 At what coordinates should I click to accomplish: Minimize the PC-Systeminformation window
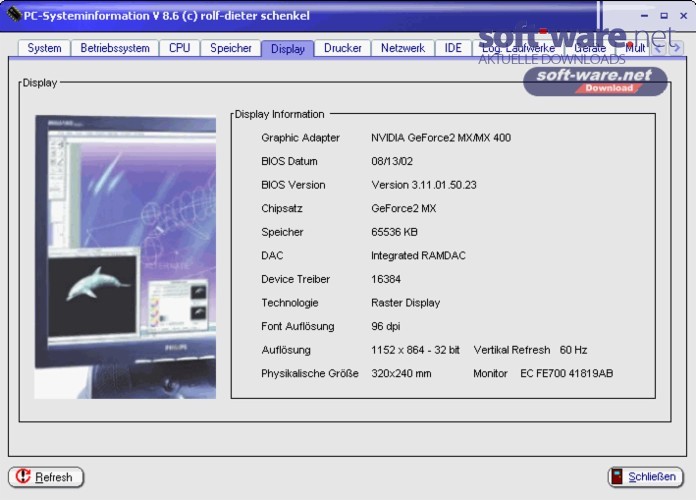[645, 16]
